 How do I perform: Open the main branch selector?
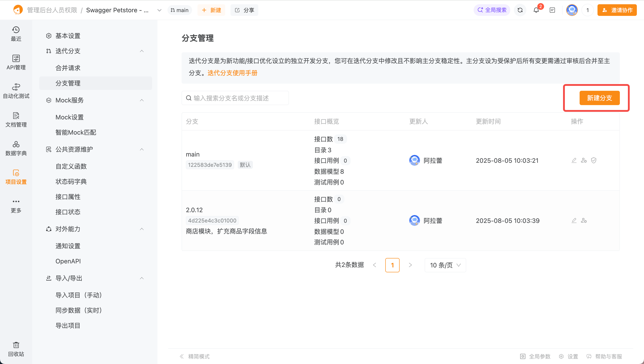(180, 10)
